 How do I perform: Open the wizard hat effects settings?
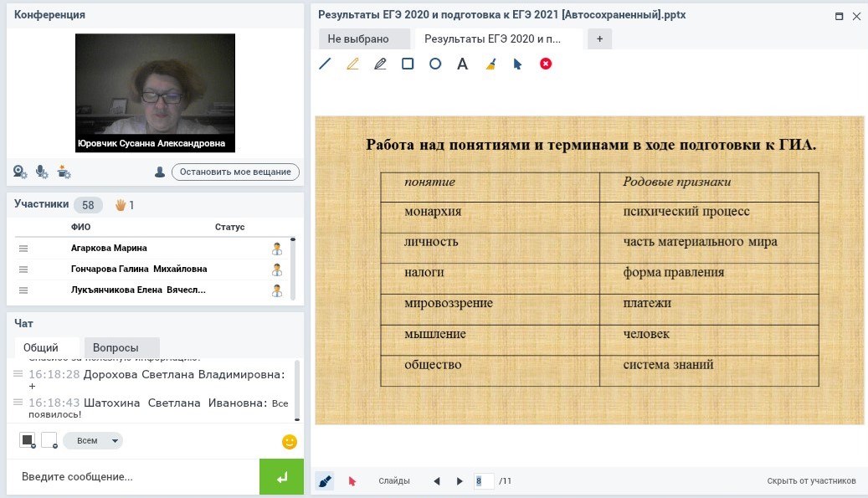pyautogui.click(x=64, y=172)
